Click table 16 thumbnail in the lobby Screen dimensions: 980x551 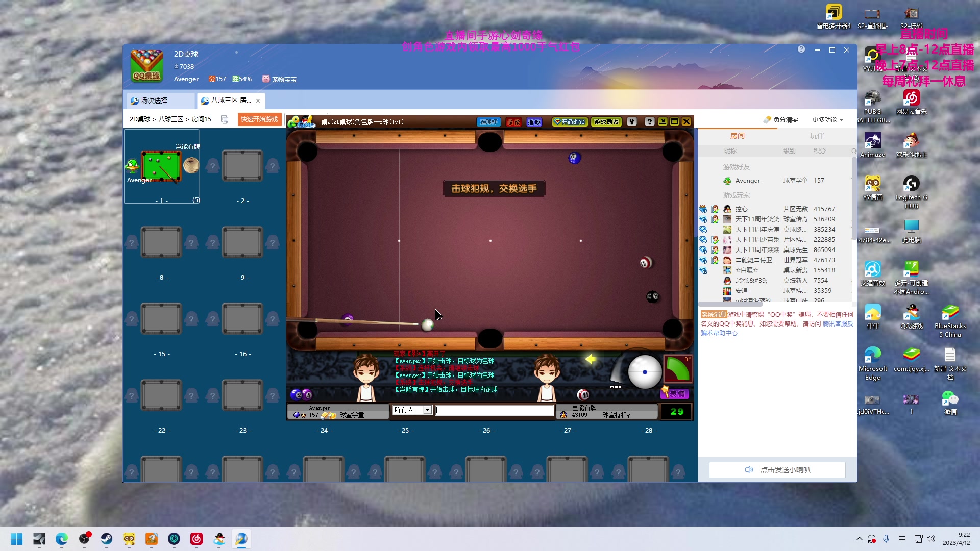[x=242, y=319]
